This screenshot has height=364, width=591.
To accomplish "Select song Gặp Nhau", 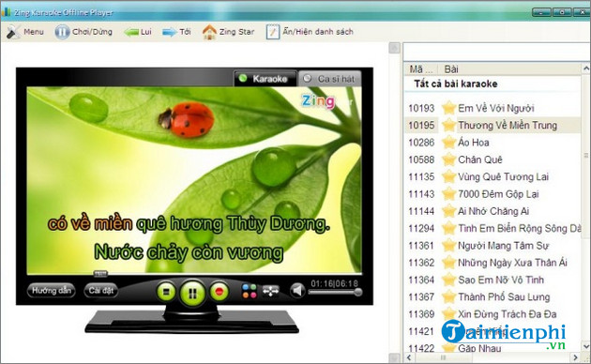I will (x=492, y=348).
